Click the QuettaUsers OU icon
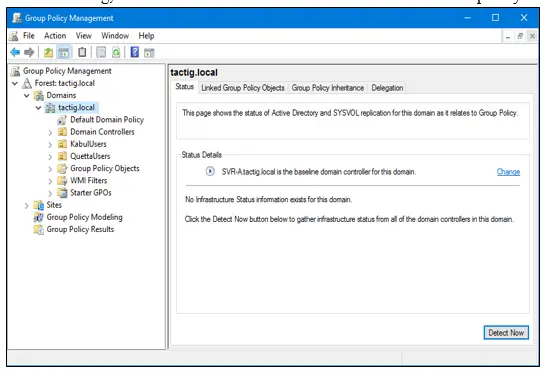This screenshot has width=546, height=371. [62, 156]
